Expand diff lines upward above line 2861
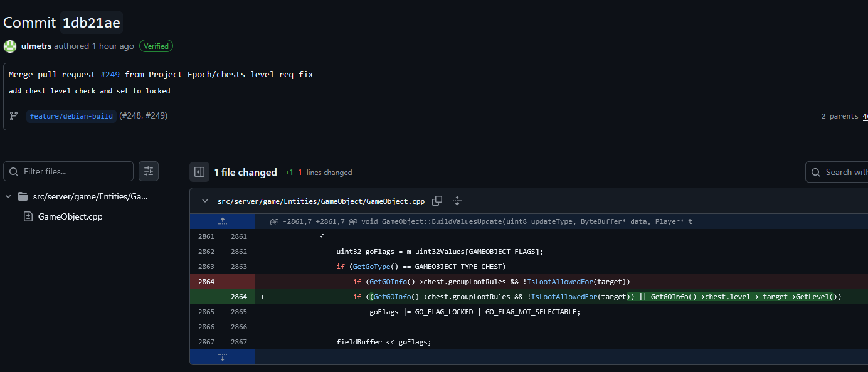Viewport: 868px width, 372px height. [x=223, y=221]
